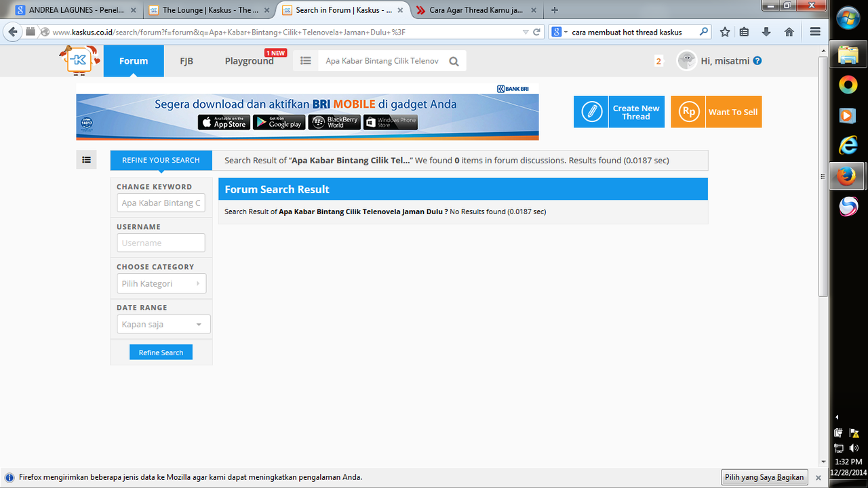Show hidden tray icons arrow
Screen dimensions: 868x488
(837, 417)
